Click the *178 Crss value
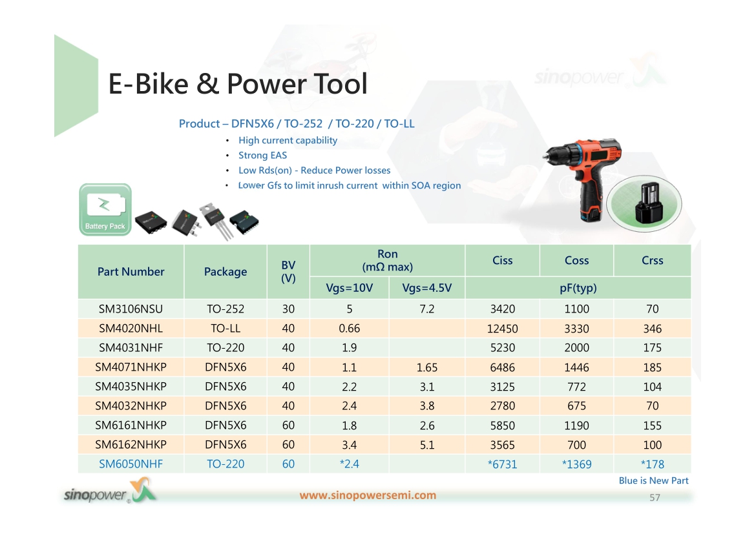Viewport: 756px width, 534px height. 653,464
